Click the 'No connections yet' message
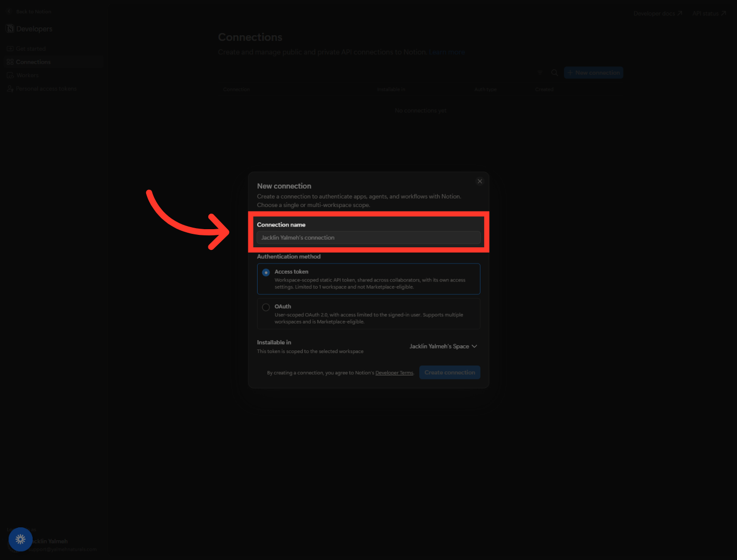Image resolution: width=737 pixels, height=560 pixels. coord(420,110)
